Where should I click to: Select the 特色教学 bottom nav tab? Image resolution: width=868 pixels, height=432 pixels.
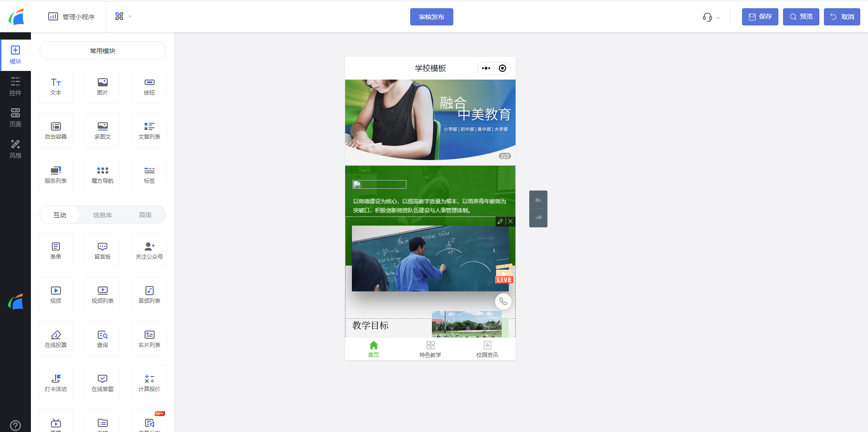[x=431, y=349]
